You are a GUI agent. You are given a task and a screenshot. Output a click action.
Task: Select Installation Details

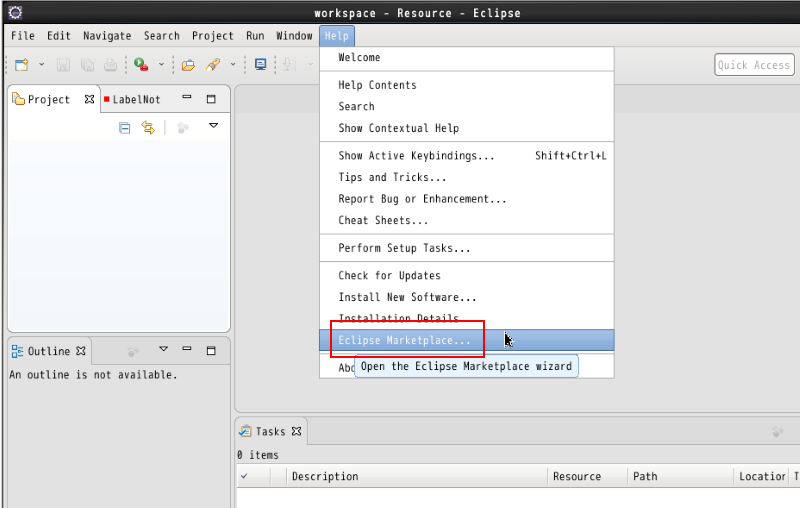click(x=467, y=318)
